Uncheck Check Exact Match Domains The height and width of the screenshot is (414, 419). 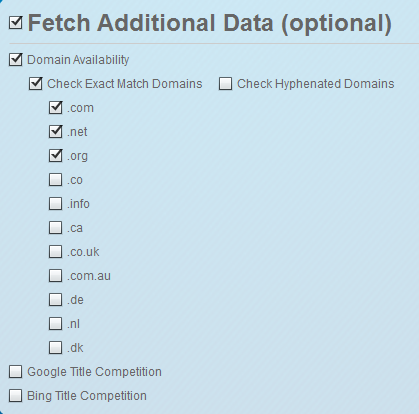point(36,84)
